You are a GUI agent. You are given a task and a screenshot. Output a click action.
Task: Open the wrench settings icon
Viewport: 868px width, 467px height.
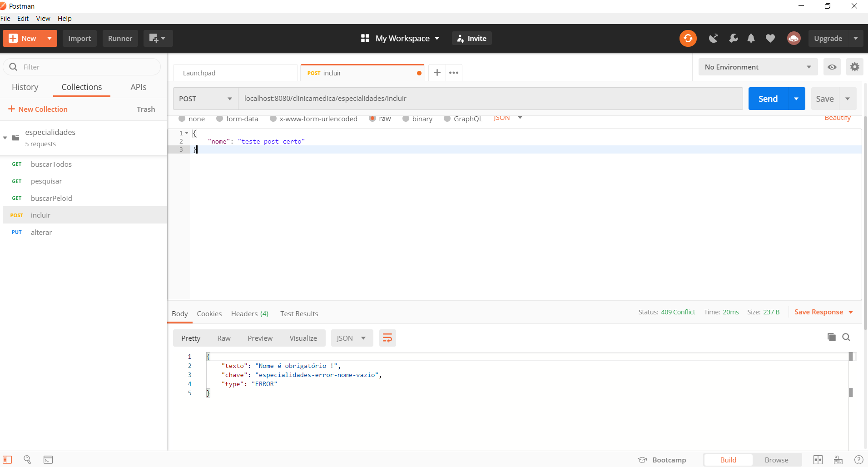click(733, 38)
